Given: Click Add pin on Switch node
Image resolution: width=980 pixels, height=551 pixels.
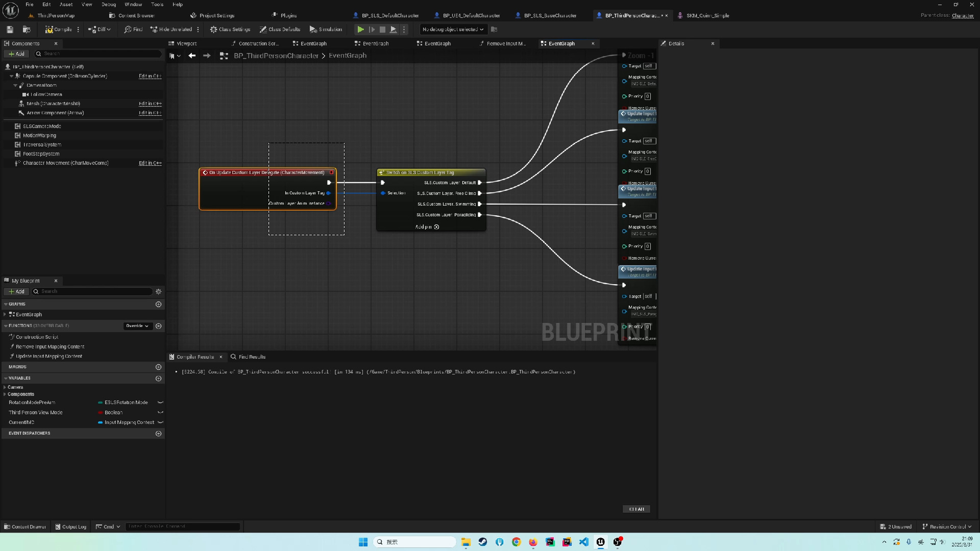Looking at the screenshot, I should [427, 227].
